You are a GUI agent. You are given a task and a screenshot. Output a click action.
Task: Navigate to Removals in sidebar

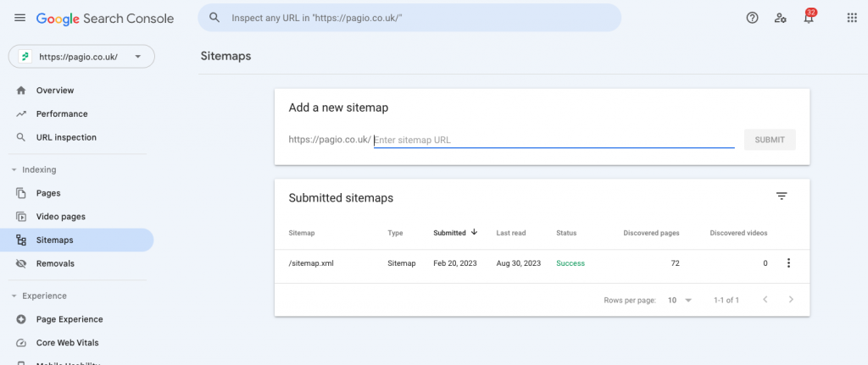[x=55, y=263]
